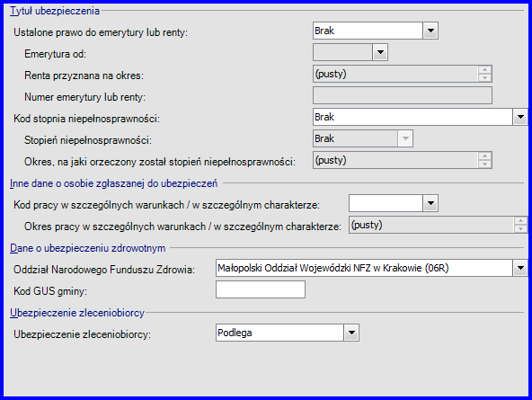Click 'Renta przyznana na okres:' label
The width and height of the screenshot is (532, 400).
pyautogui.click(x=84, y=76)
